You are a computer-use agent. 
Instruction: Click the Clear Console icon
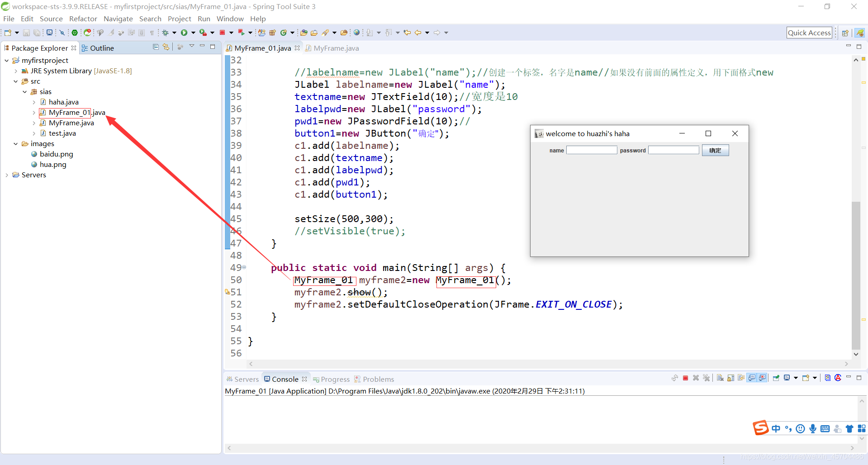(x=720, y=378)
